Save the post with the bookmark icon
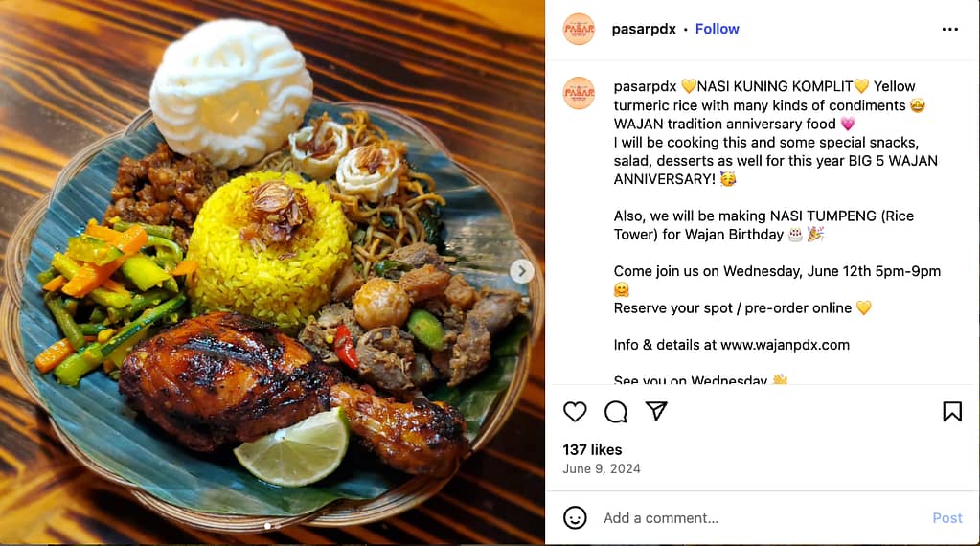Image resolution: width=980 pixels, height=546 pixels. (952, 412)
